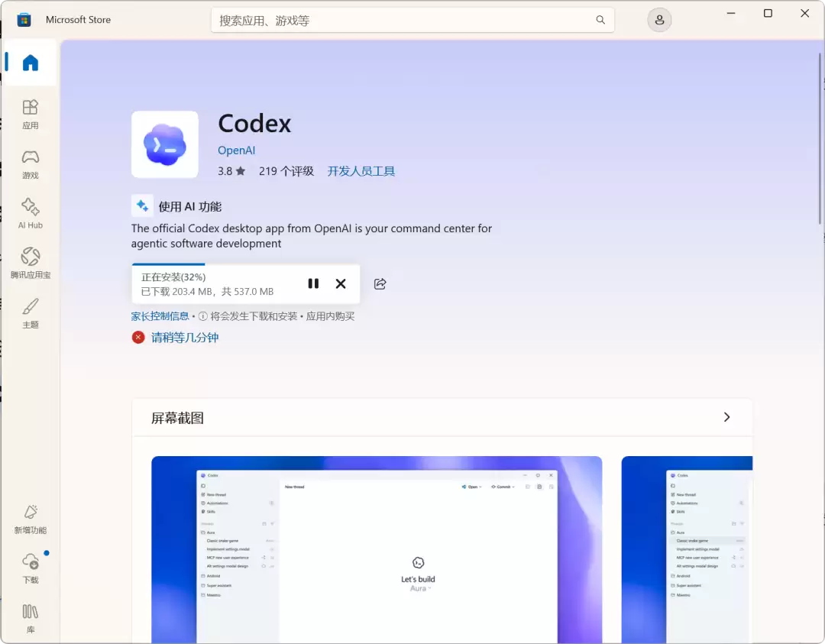This screenshot has height=644, width=825.
Task: Open the user account profile button
Action: click(x=659, y=20)
